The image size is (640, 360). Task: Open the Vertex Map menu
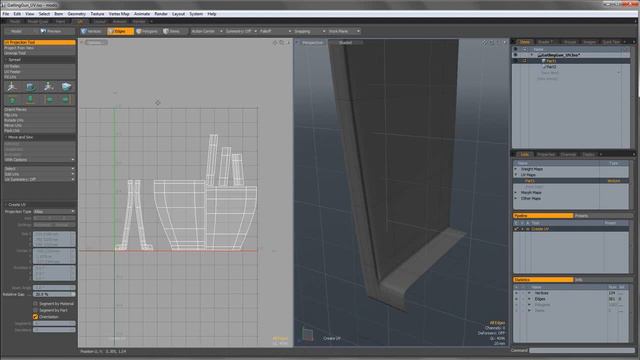pyautogui.click(x=119, y=14)
